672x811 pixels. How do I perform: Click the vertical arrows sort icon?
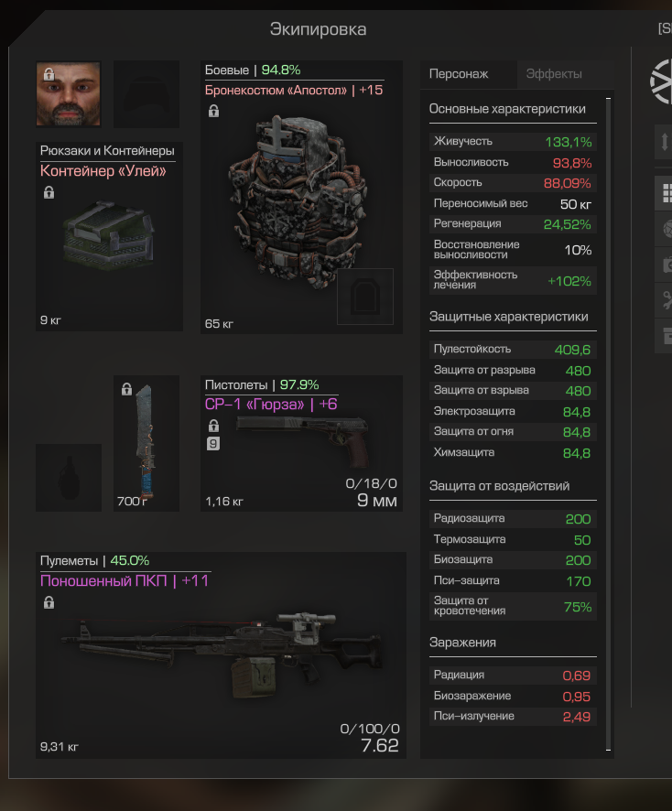coord(665,141)
